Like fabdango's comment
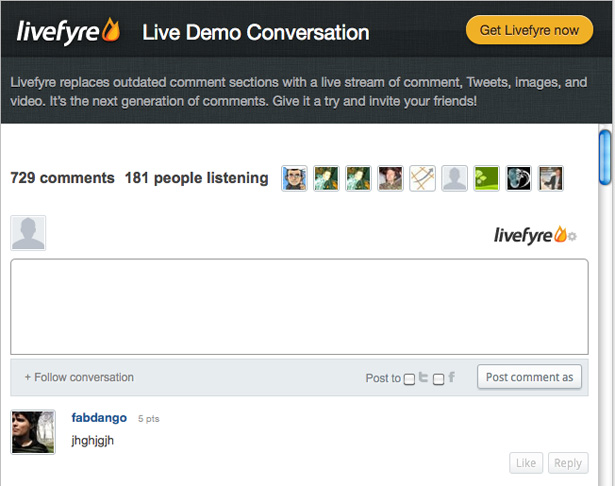Image resolution: width=615 pixels, height=486 pixels. click(526, 463)
